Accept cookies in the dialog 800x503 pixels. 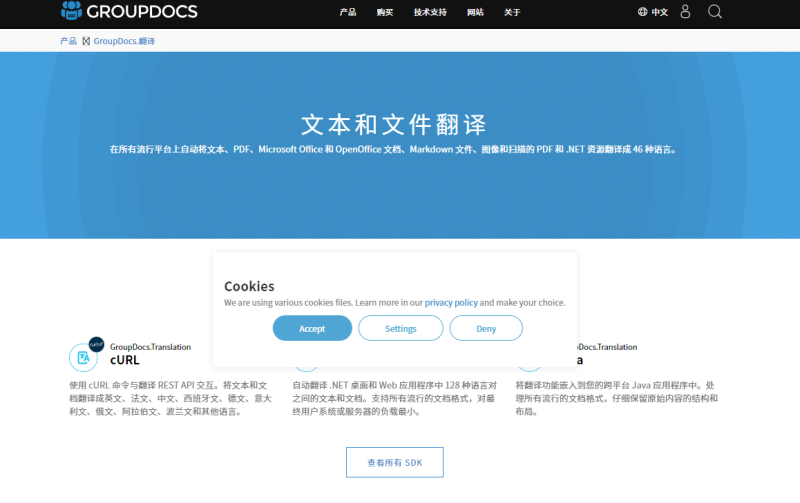312,328
